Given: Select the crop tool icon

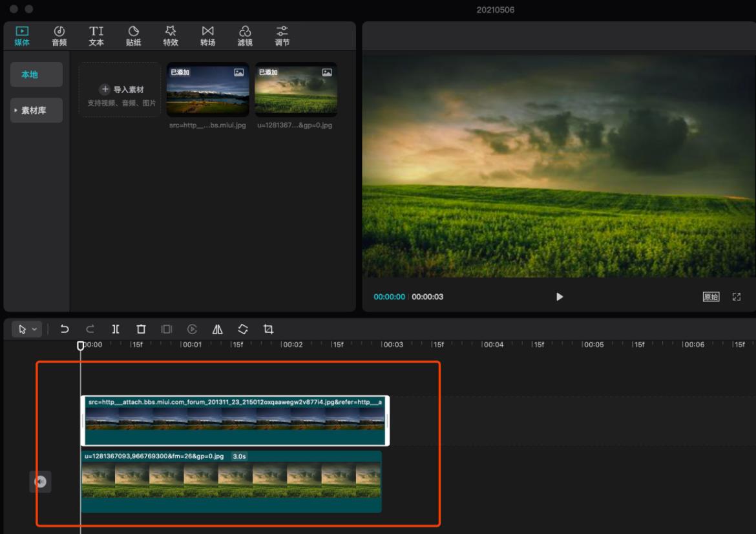Looking at the screenshot, I should click(268, 329).
